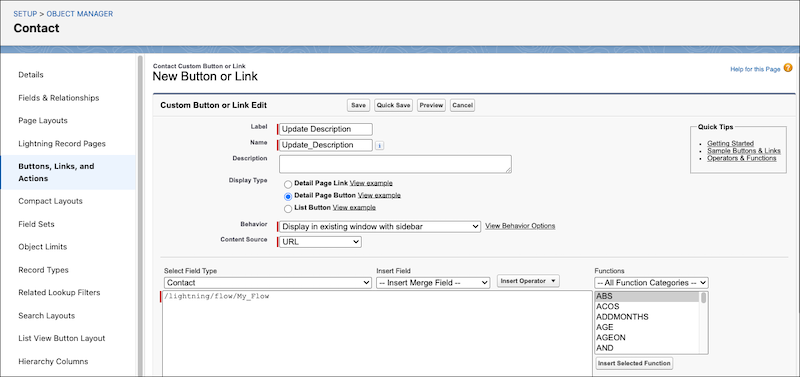Open the Insert Operator menu
This screenshot has height=377, width=800.
(528, 281)
